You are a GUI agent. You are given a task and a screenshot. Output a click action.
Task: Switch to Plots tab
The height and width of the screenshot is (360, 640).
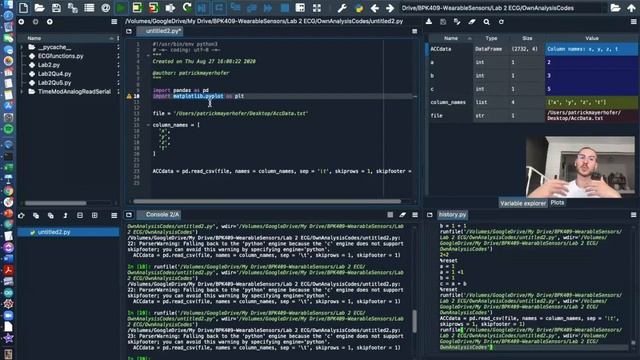557,202
